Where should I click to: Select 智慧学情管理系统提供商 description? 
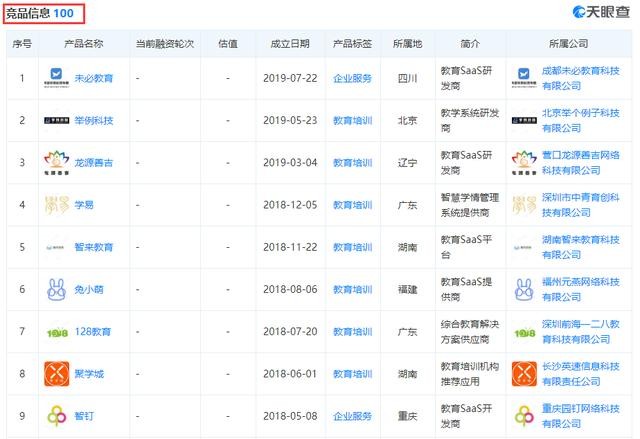click(470, 205)
